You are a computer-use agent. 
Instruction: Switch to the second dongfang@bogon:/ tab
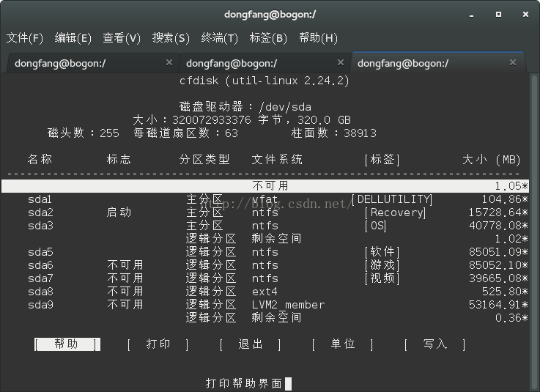tap(265, 63)
